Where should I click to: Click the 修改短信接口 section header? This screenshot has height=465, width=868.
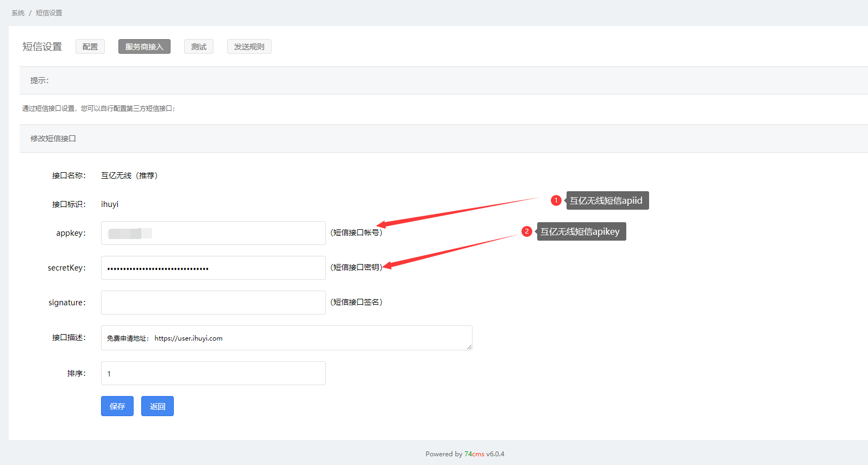(53, 139)
